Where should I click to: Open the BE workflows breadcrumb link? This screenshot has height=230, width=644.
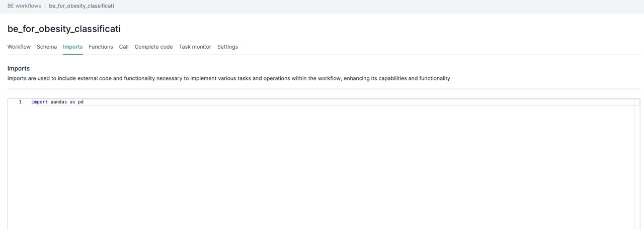[x=24, y=6]
